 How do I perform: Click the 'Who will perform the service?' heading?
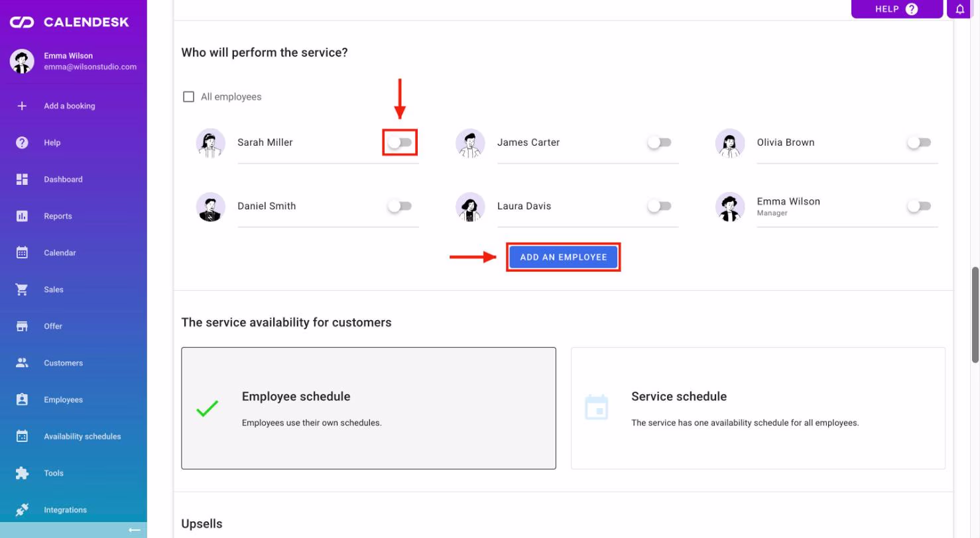pyautogui.click(x=265, y=52)
